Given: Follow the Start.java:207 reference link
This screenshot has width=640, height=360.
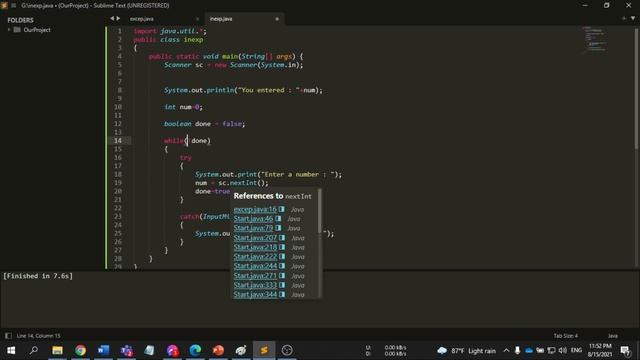Looking at the screenshot, I should (x=255, y=238).
